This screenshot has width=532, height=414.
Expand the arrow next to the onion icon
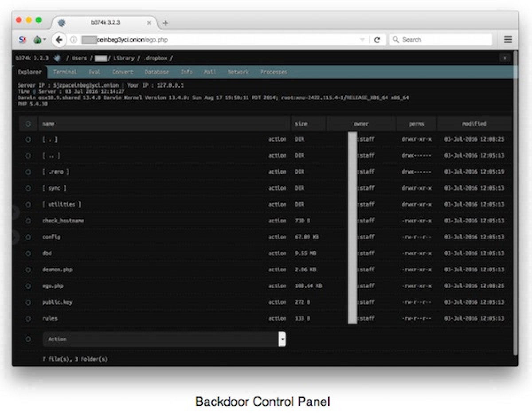point(46,39)
